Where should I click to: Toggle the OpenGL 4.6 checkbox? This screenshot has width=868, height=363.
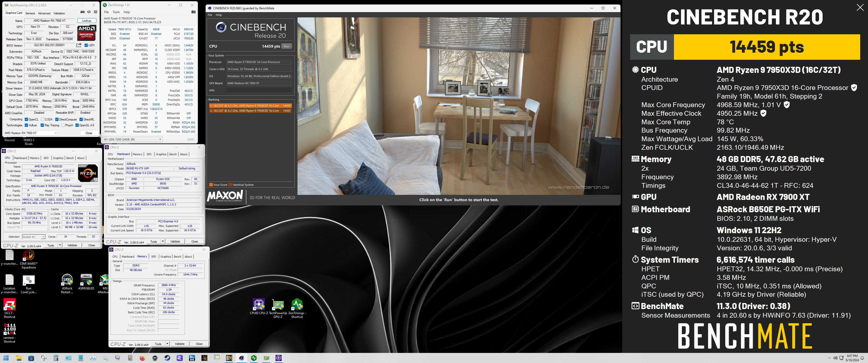[77, 125]
